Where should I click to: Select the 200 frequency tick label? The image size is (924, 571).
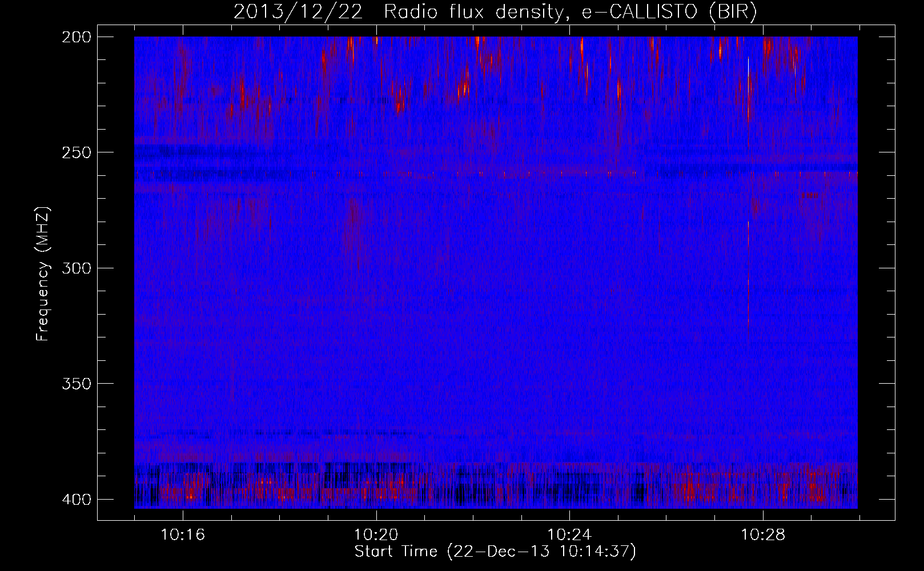tap(77, 37)
